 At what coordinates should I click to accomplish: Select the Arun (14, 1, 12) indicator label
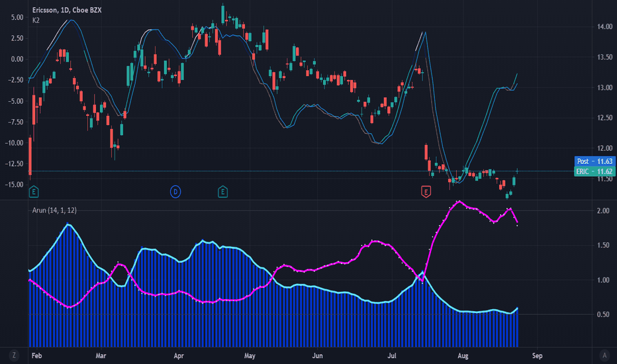click(54, 210)
